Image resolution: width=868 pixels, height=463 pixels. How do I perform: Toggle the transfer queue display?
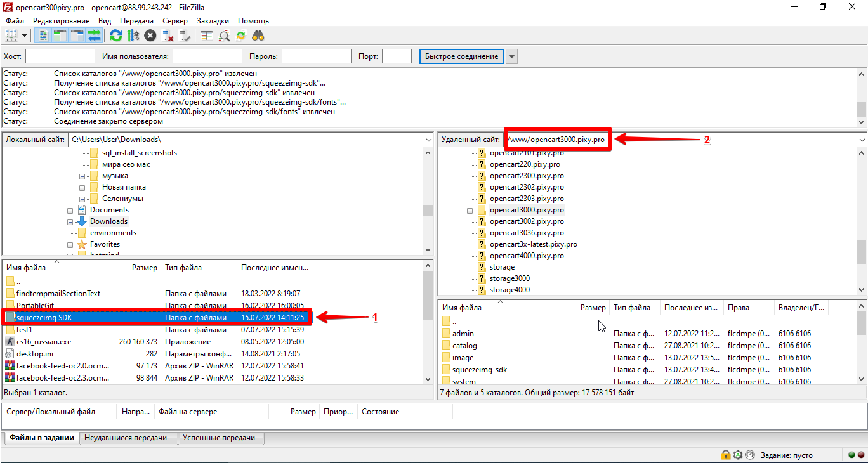(x=95, y=36)
